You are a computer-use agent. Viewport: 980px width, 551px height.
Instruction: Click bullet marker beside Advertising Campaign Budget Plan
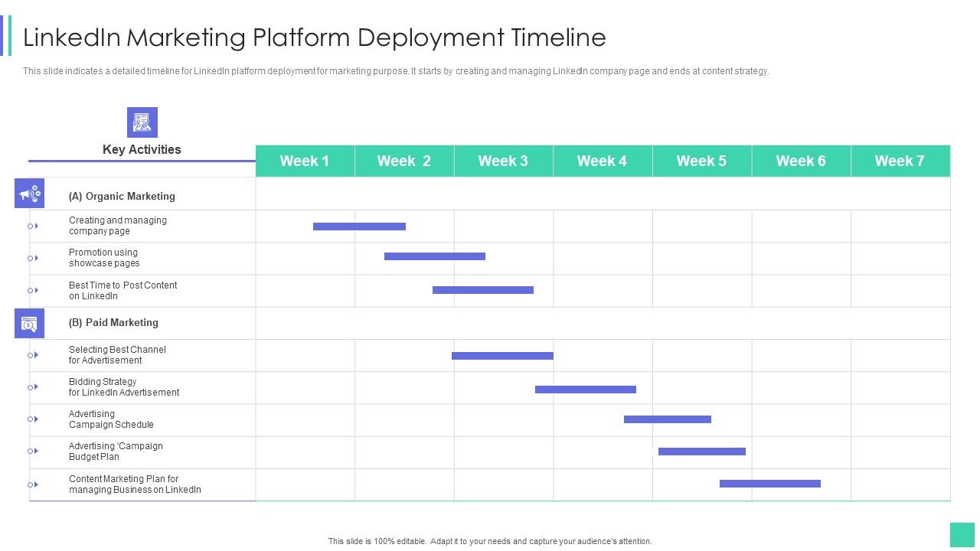click(33, 452)
